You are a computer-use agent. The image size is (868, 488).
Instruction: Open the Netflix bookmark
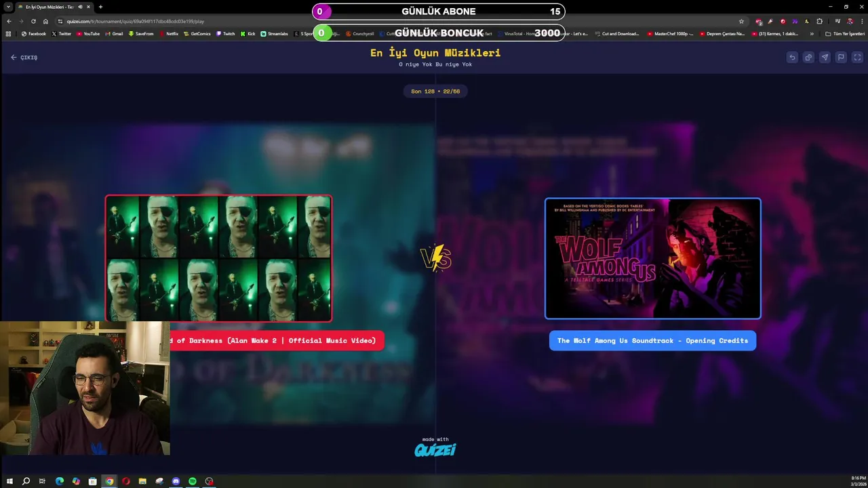[169, 33]
